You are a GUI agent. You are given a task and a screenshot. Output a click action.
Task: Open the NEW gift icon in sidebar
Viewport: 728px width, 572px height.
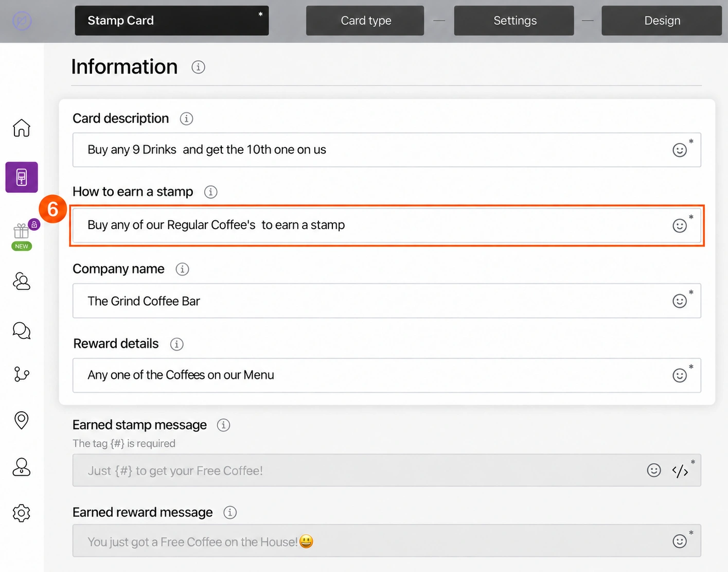[x=22, y=232]
